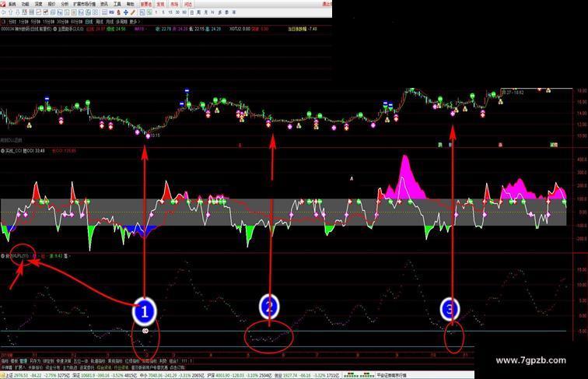Viewport: 588px width, 379px height.
Task: Choose 5-minute period toolbar button
Action: pos(163,12)
